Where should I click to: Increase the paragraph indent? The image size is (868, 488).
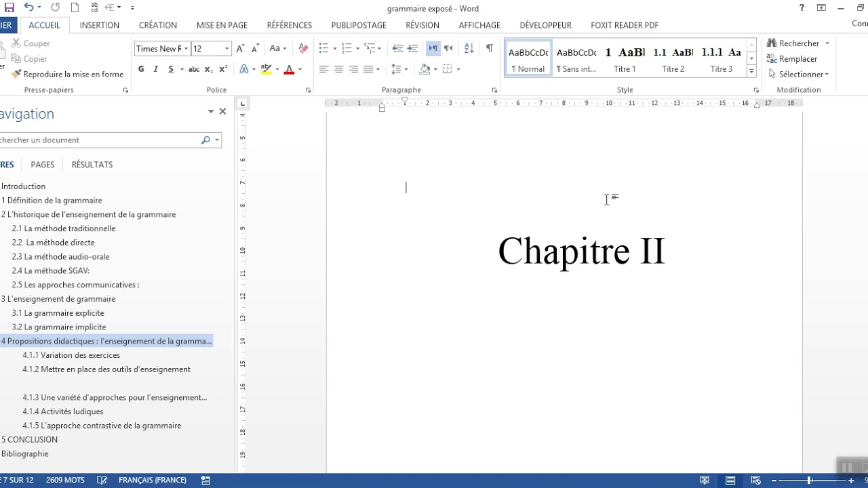[x=412, y=49]
